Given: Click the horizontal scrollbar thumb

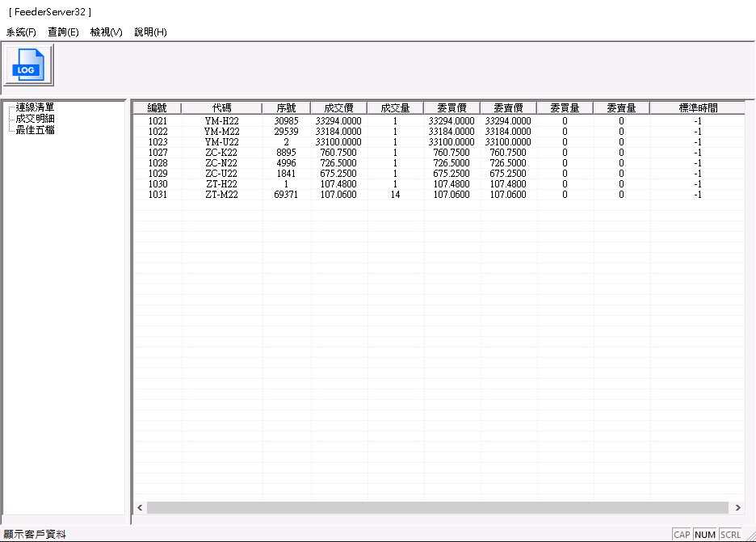Looking at the screenshot, I should (x=437, y=507).
